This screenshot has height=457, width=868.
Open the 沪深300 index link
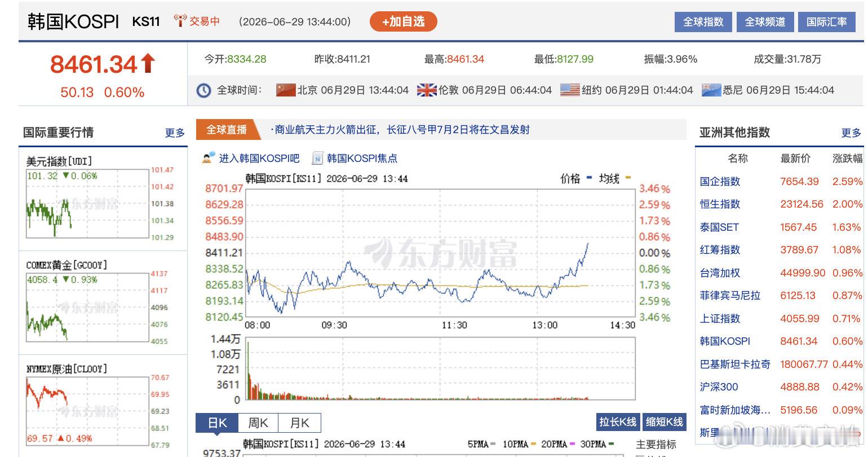pos(719,387)
